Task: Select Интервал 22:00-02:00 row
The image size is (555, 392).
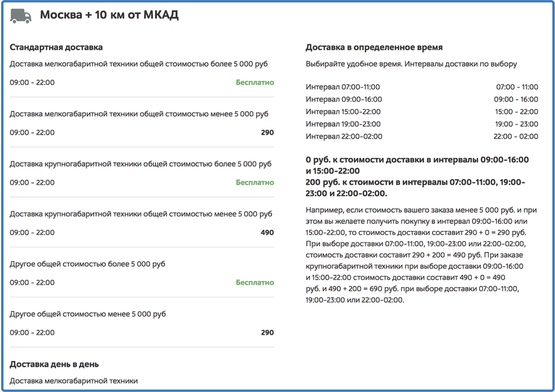Action: coord(343,136)
